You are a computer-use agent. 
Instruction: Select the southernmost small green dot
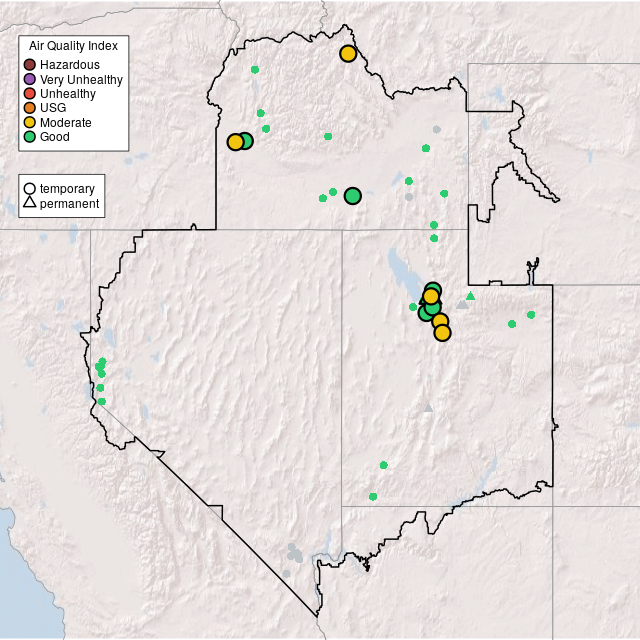coord(373,496)
